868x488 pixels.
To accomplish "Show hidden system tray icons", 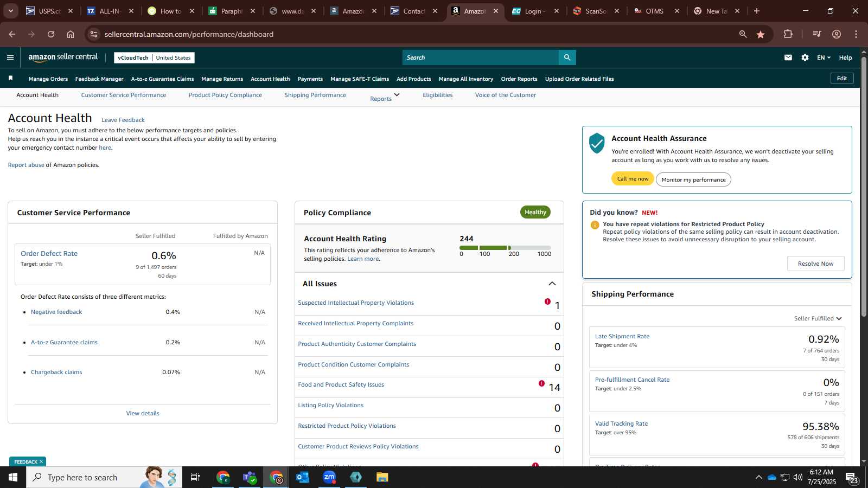I will click(x=758, y=477).
